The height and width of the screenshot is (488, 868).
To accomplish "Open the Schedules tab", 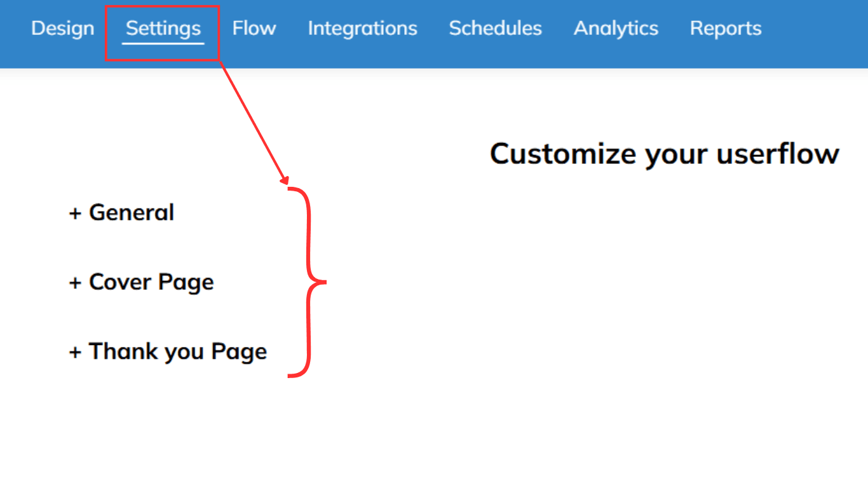I will pos(495,29).
